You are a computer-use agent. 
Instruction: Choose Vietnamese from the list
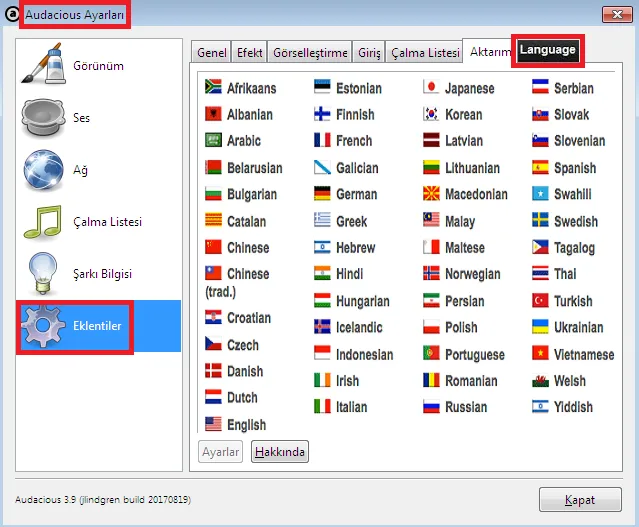pyautogui.click(x=573, y=354)
